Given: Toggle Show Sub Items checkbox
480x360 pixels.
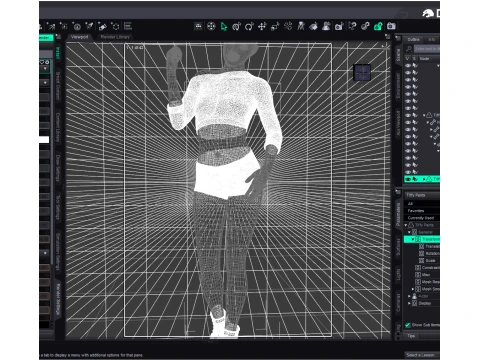Looking at the screenshot, I should tap(407, 325).
